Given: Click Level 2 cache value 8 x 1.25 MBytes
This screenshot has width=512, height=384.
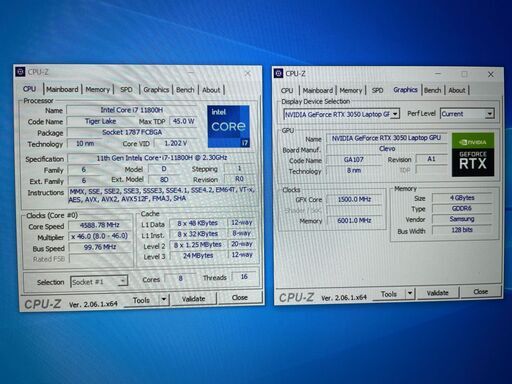Looking at the screenshot, I should [x=197, y=245].
